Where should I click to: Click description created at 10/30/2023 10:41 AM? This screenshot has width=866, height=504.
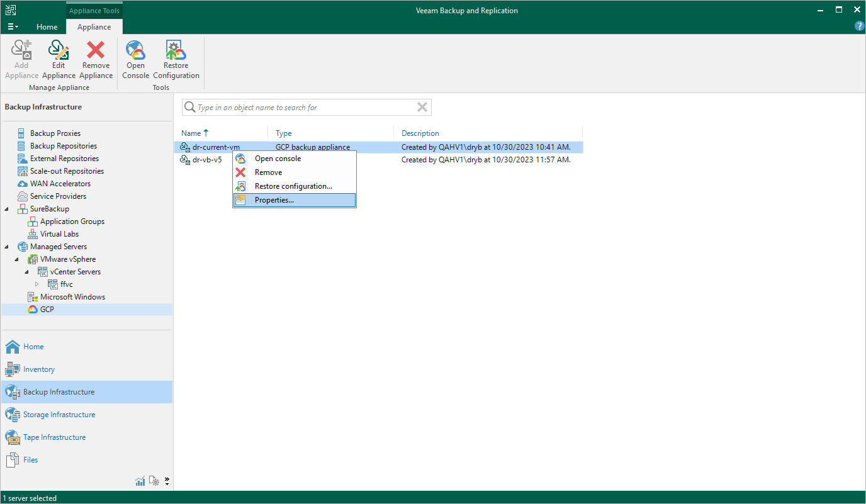(486, 147)
